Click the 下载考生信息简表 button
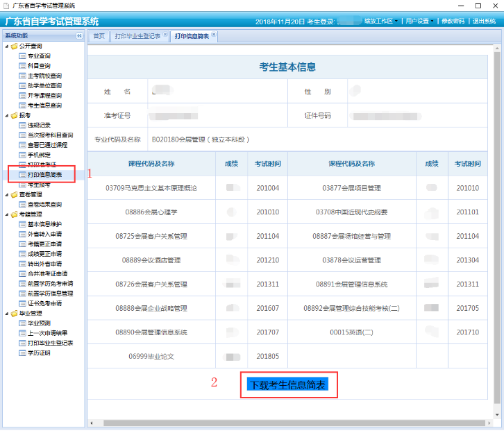The width and height of the screenshot is (504, 433). pos(287,384)
